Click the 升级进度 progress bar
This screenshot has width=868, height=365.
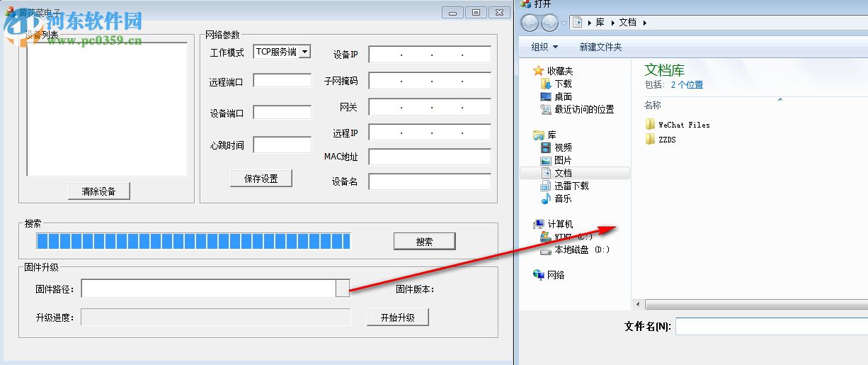215,318
